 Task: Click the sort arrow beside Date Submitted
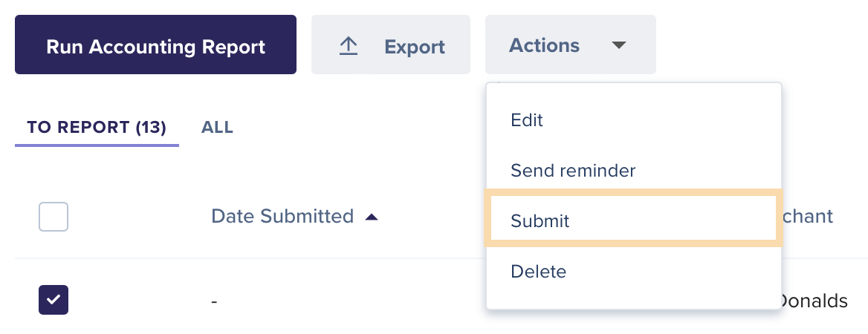point(372,217)
